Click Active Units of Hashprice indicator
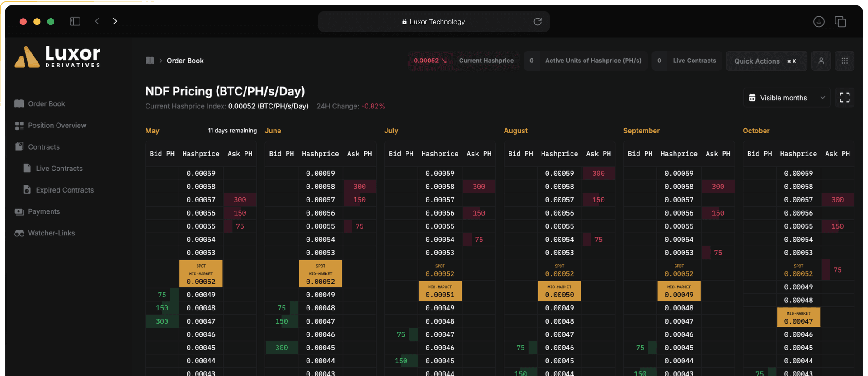 tap(585, 61)
